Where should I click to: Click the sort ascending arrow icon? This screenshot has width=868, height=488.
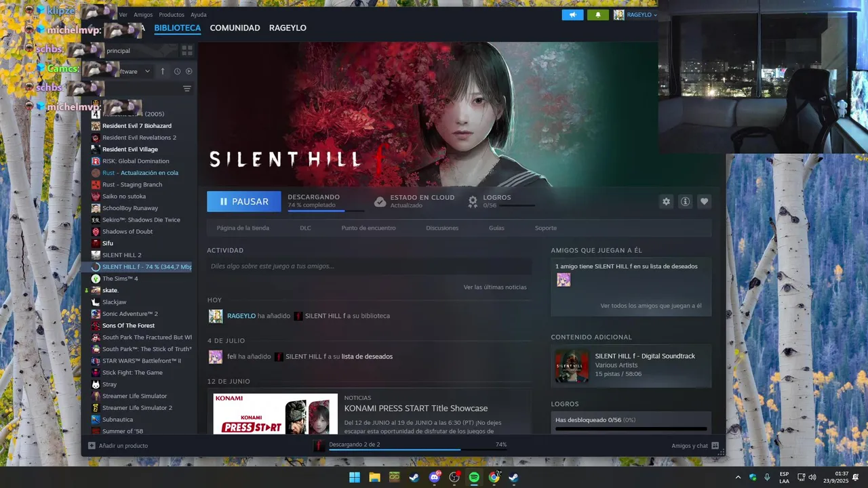(x=163, y=71)
